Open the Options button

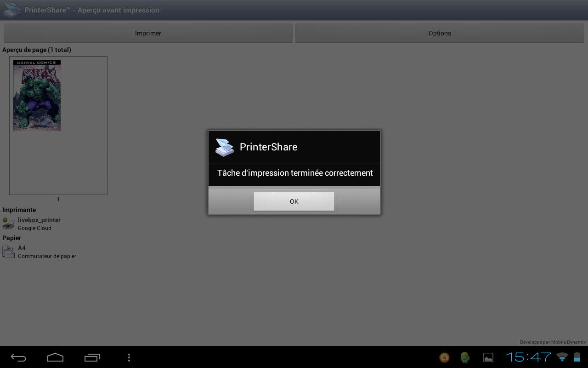click(440, 33)
